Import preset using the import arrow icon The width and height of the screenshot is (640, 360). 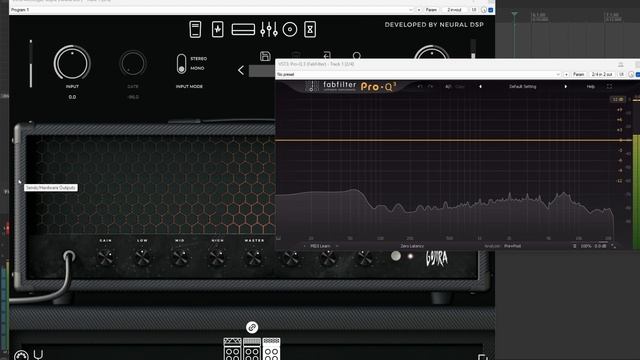[x=327, y=55]
